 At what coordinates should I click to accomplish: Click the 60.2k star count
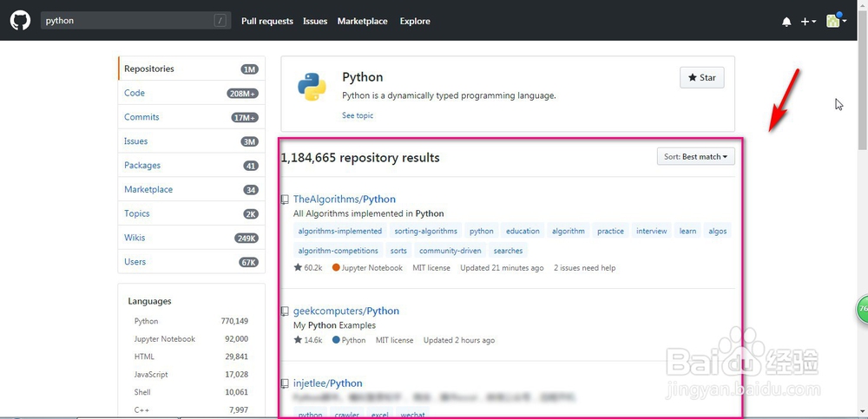pos(308,268)
